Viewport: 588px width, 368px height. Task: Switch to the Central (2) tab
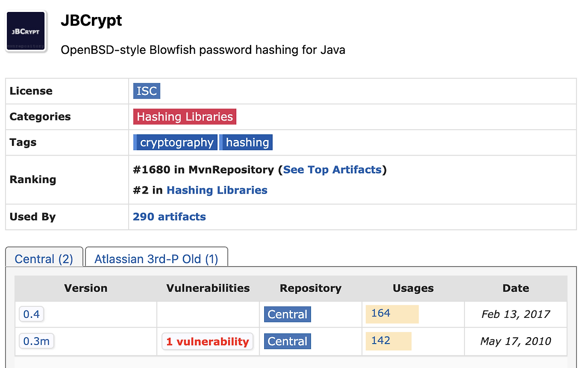(x=44, y=259)
